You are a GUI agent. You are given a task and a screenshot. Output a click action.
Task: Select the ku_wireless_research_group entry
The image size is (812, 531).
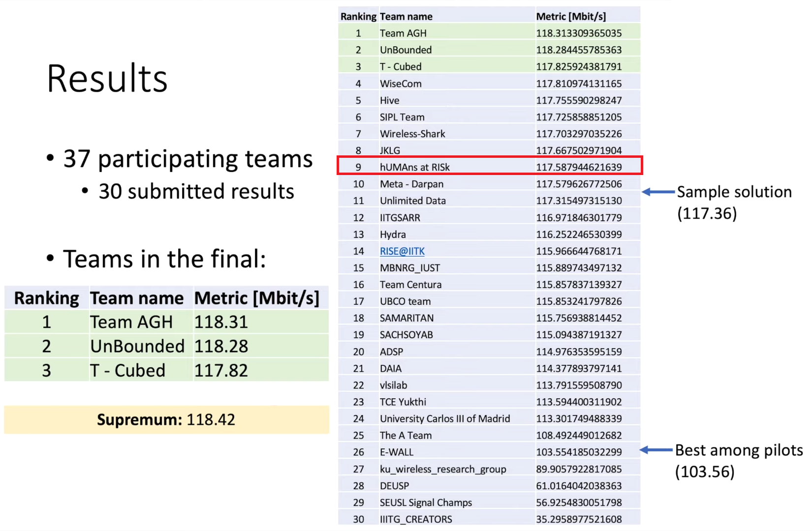coord(443,469)
